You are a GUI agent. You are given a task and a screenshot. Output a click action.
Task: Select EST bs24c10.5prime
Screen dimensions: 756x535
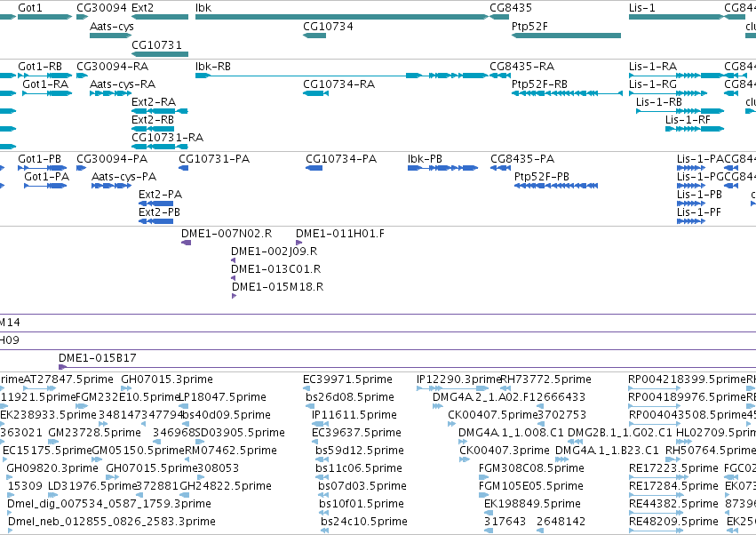pos(325,531)
